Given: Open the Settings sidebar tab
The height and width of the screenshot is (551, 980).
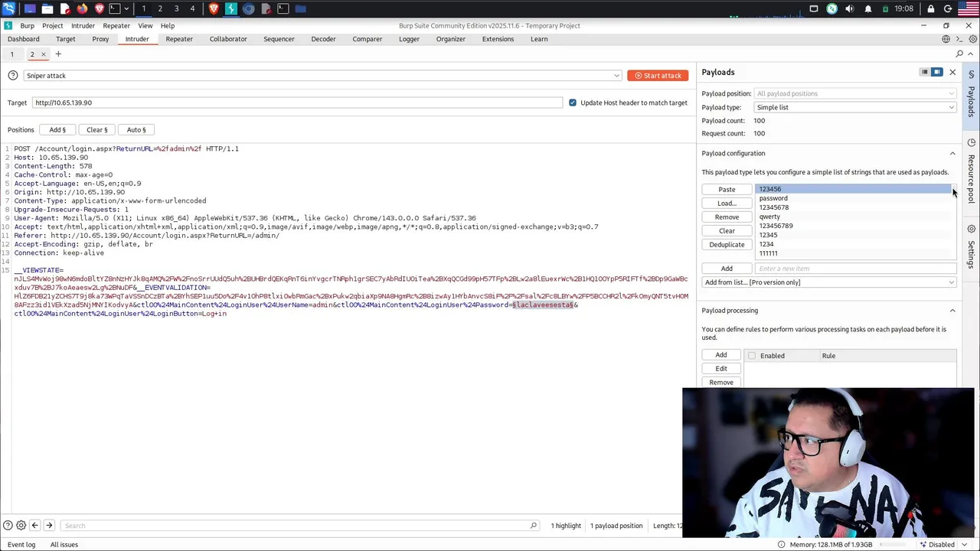Looking at the screenshot, I should coord(972,246).
